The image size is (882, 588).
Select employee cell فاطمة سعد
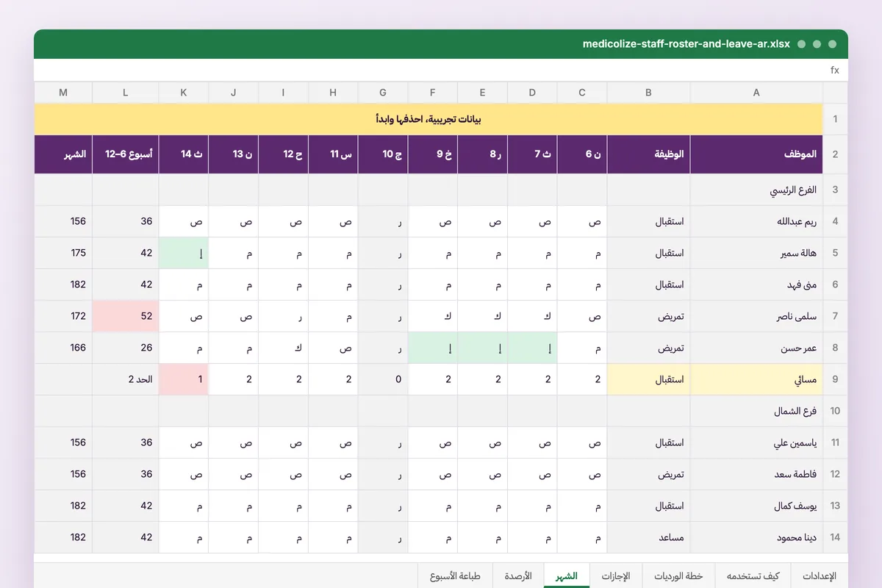(756, 474)
